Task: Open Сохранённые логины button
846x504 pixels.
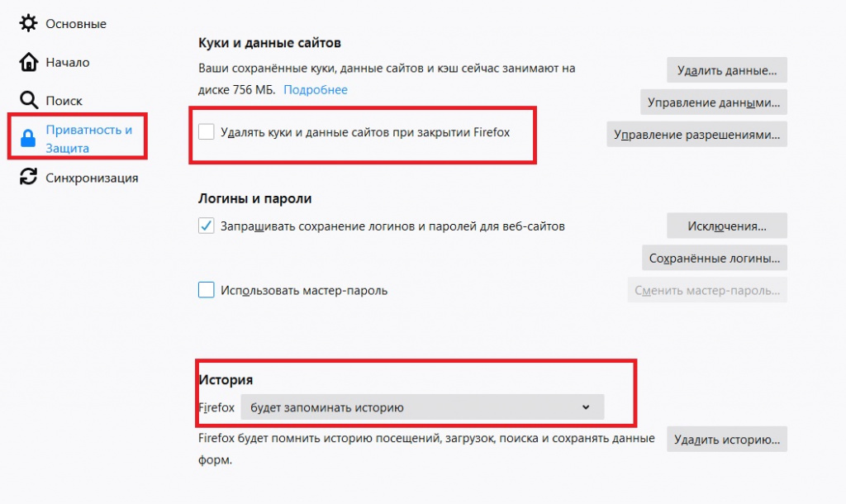Action: pyautogui.click(x=715, y=258)
